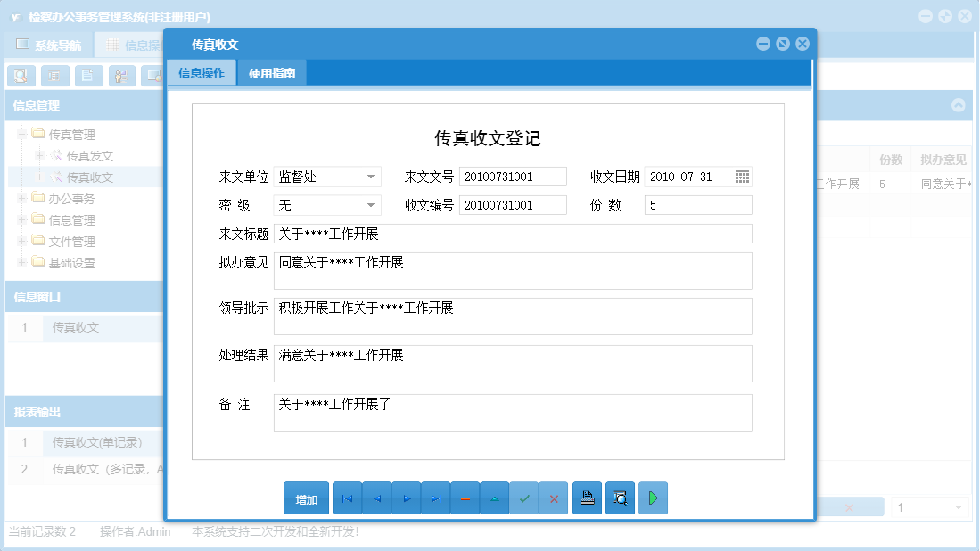
Task: Delete the current fax record
Action: (x=465, y=498)
